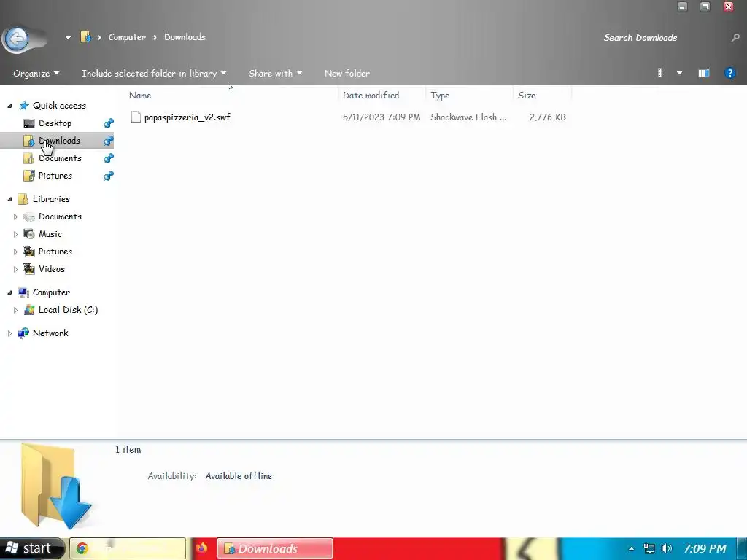Open Pictures under Quick access
Screen dimensions: 747x560
pos(55,176)
